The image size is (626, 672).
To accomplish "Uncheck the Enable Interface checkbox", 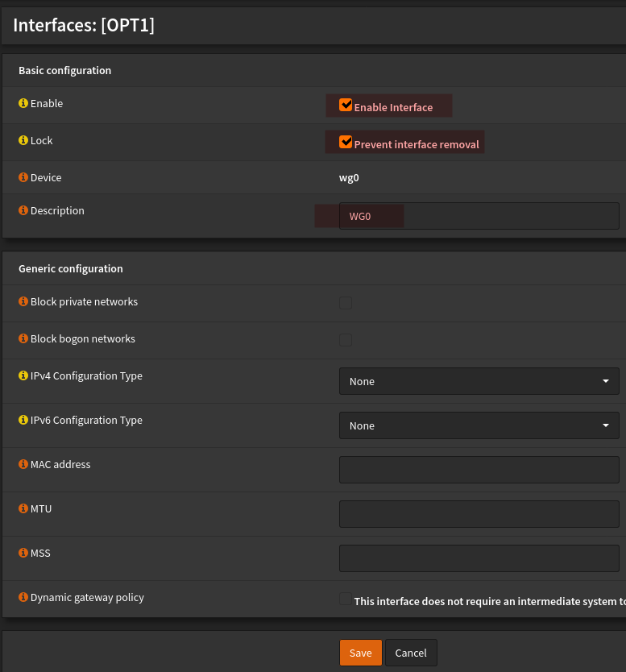I will tap(346, 105).
